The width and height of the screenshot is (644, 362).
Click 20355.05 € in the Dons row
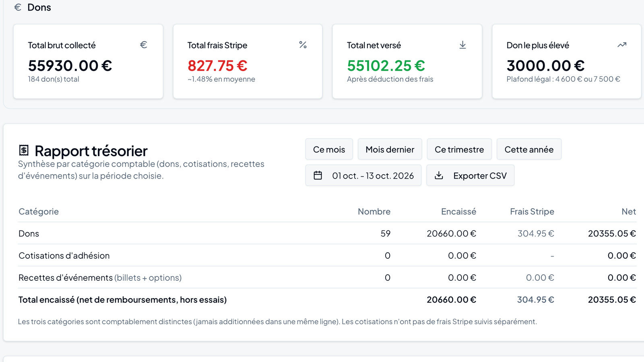click(x=612, y=234)
